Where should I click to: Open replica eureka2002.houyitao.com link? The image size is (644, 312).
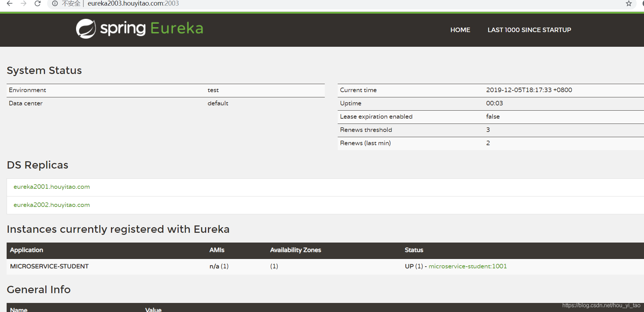[52, 205]
